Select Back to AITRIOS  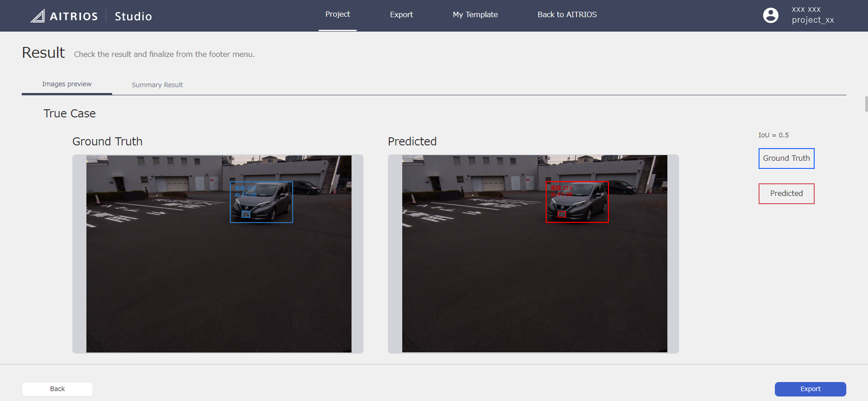tap(567, 14)
